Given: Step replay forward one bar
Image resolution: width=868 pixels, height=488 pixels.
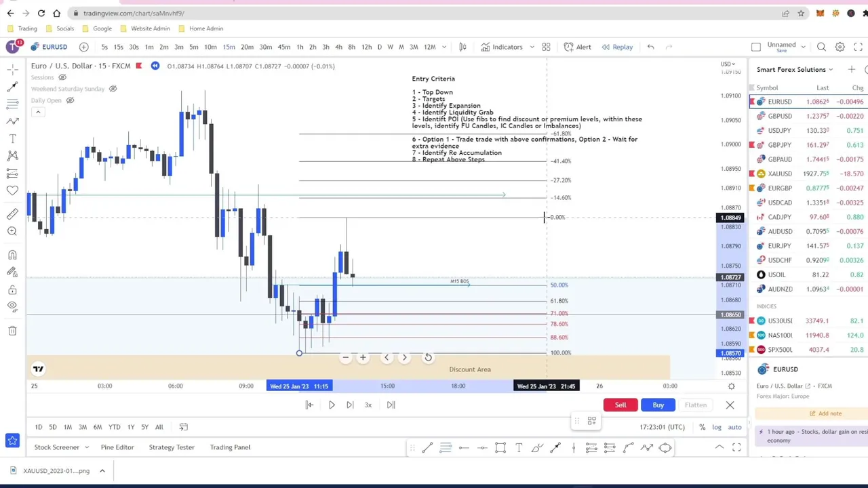Looking at the screenshot, I should coord(350,405).
